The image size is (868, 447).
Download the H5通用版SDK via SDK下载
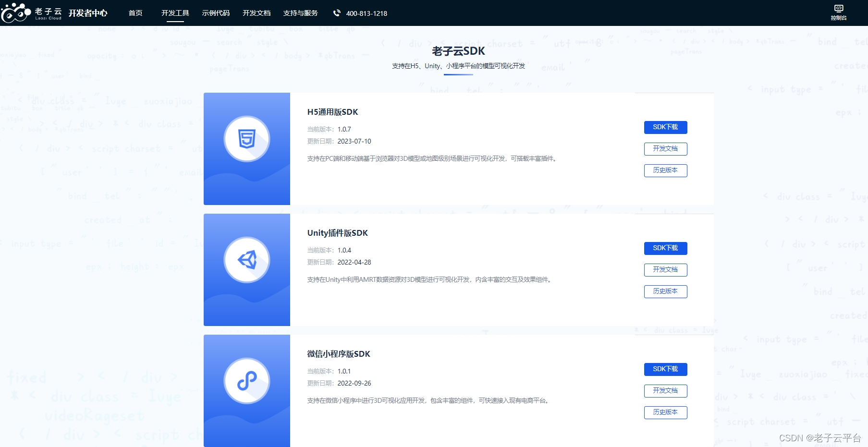pos(665,127)
